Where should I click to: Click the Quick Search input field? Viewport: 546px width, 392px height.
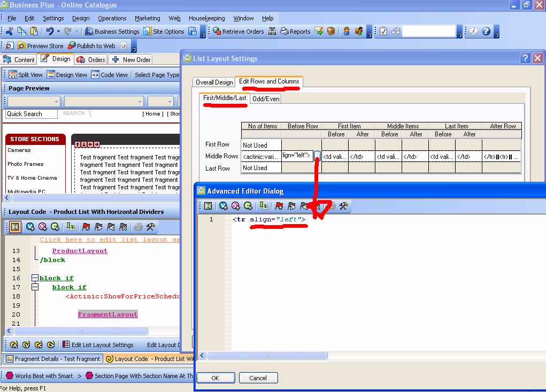point(31,114)
